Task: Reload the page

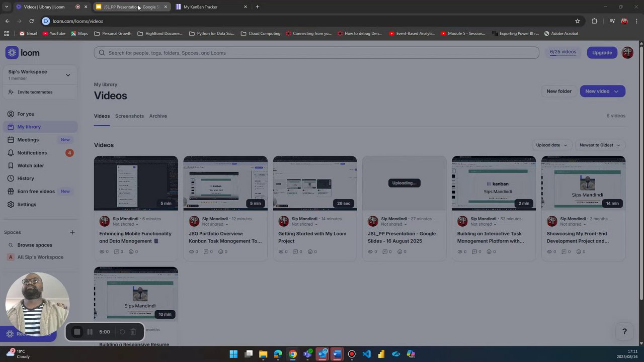Action: point(31,21)
